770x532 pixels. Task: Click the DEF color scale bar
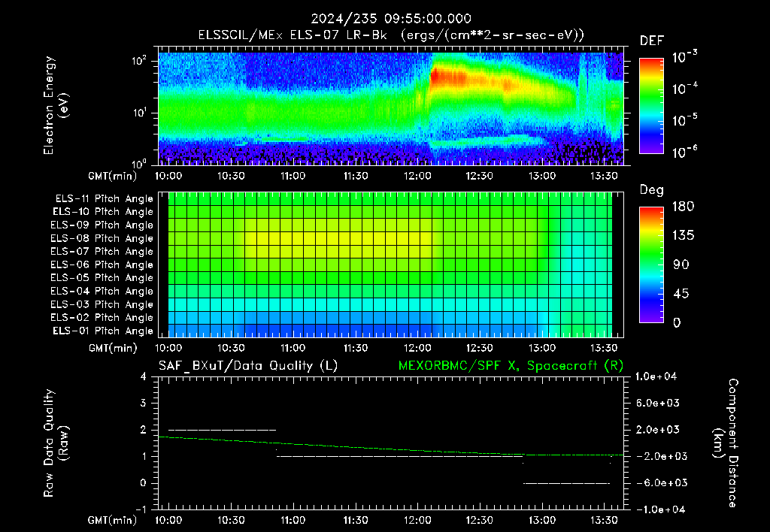(x=651, y=105)
